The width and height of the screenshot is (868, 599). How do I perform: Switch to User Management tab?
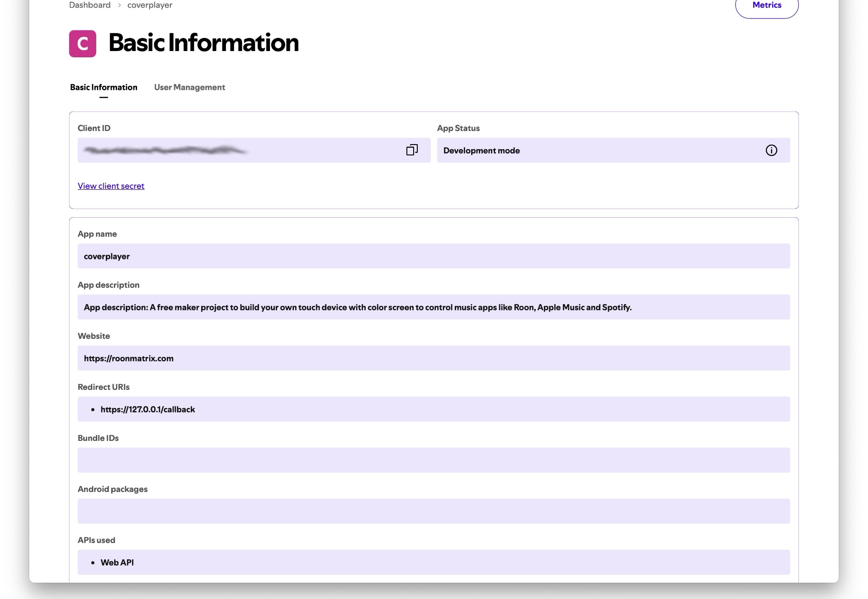189,87
